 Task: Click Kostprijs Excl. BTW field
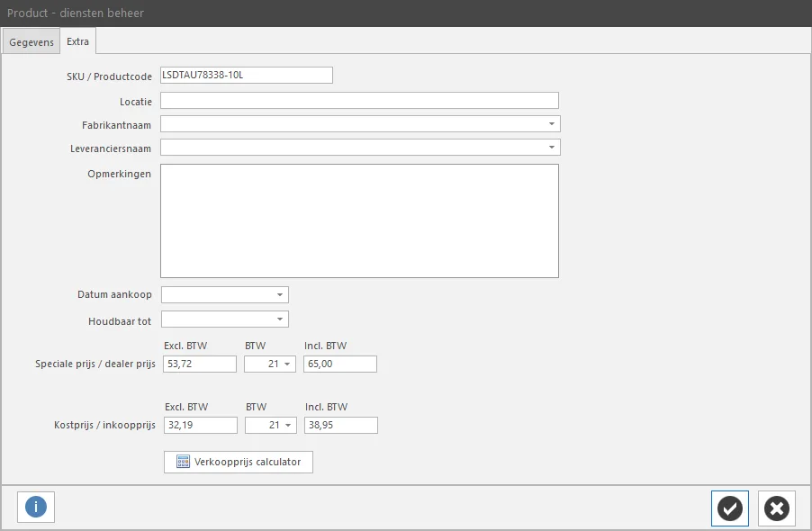click(x=201, y=425)
